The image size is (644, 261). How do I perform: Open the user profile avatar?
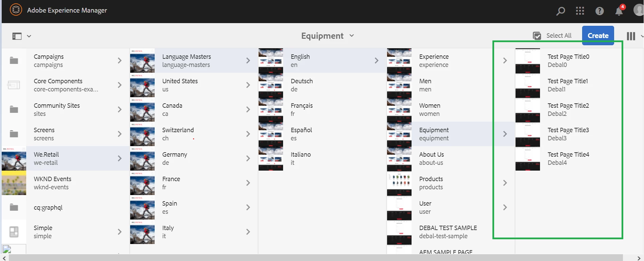[x=639, y=10]
